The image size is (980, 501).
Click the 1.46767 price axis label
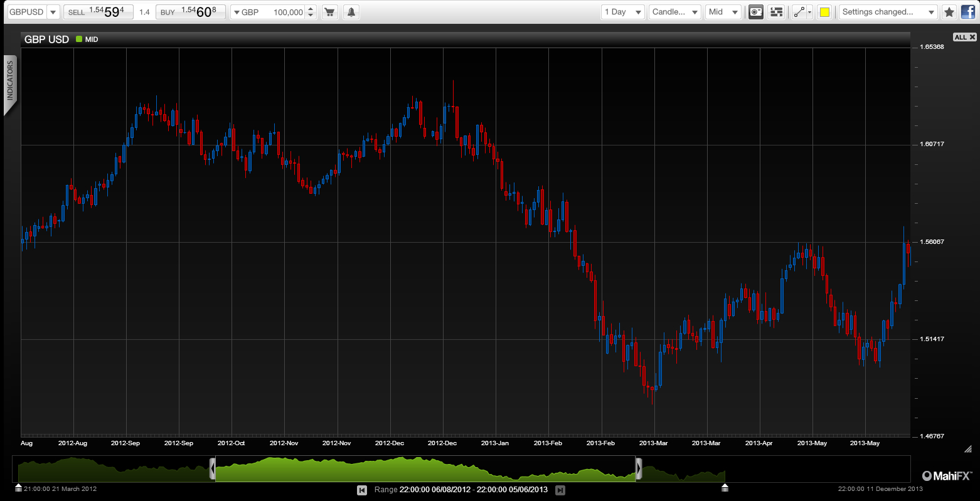(932, 436)
